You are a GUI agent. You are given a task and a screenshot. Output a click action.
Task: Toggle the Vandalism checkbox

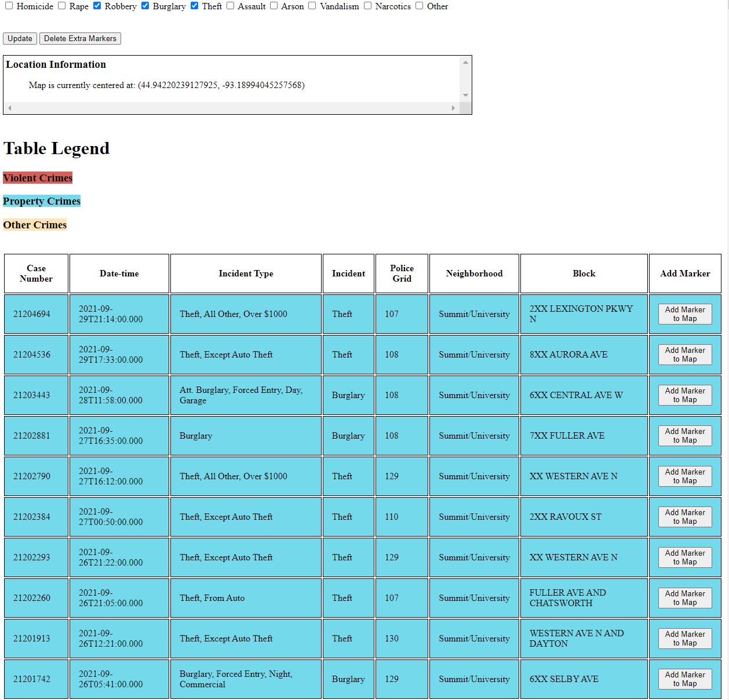pos(312,6)
